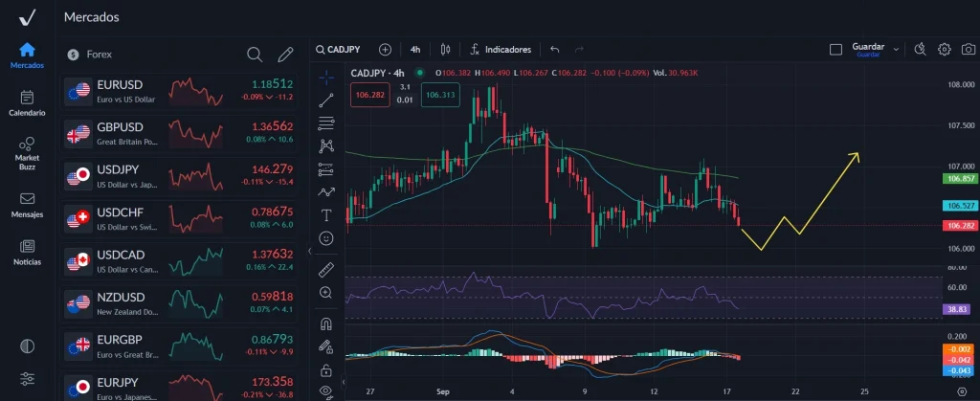Select the EURUSD row
The height and width of the screenshot is (401, 980).
pyautogui.click(x=179, y=91)
